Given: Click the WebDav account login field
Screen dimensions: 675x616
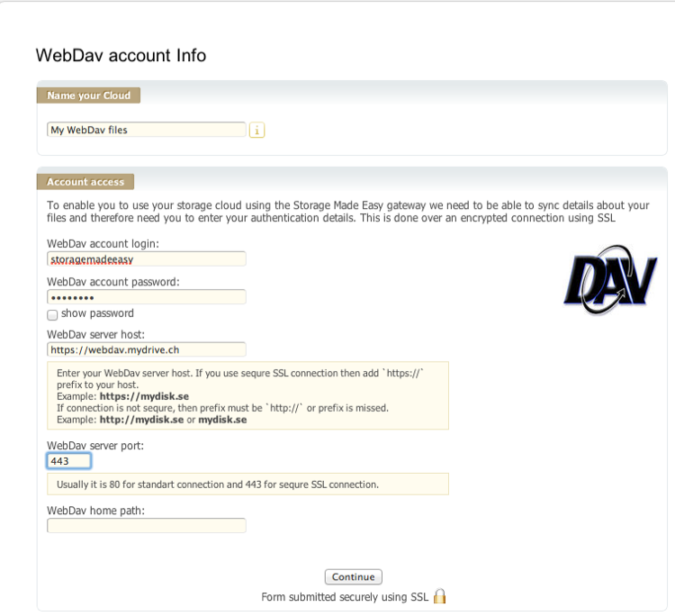Looking at the screenshot, I should click(147, 258).
